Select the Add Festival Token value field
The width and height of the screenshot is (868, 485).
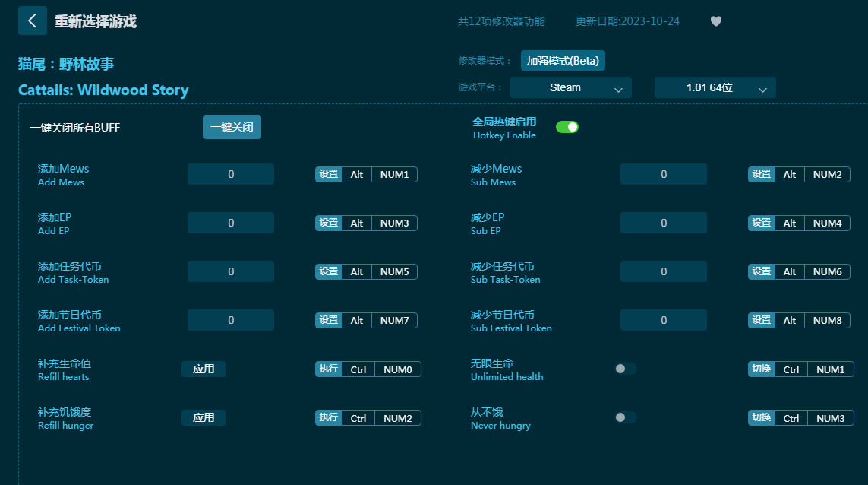[x=231, y=320]
